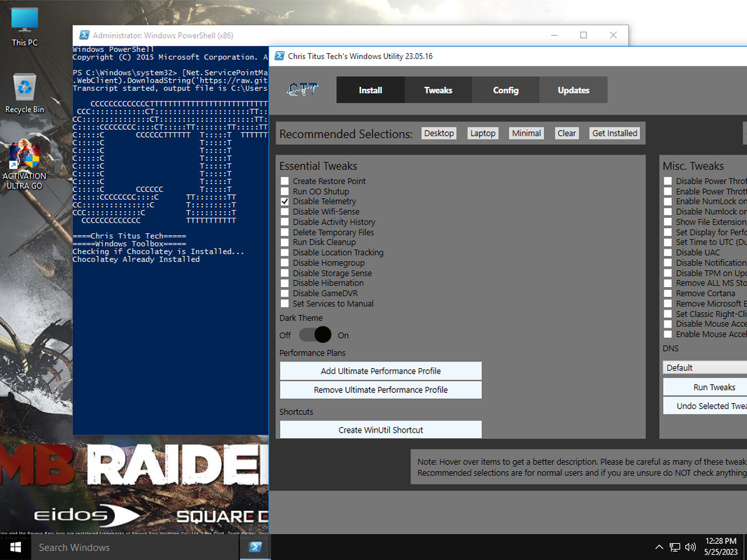Check Disable Wifi-Sense
This screenshot has height=560, width=747.
284,212
